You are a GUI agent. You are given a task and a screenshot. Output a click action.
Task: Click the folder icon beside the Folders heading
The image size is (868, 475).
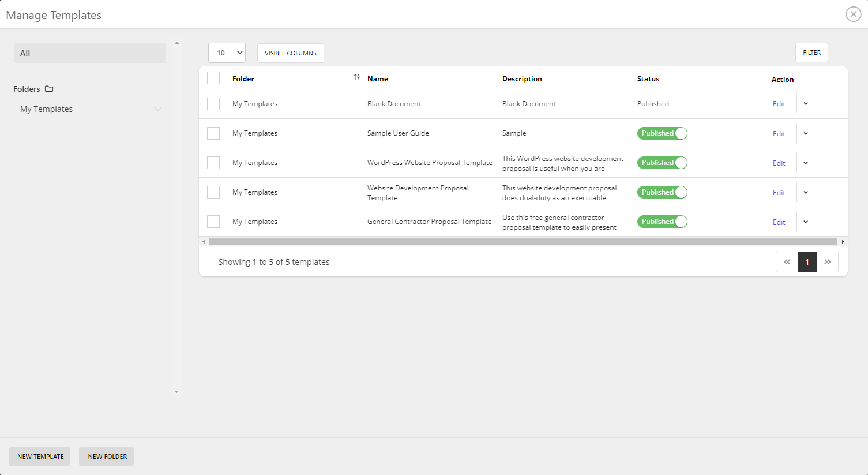tap(48, 89)
